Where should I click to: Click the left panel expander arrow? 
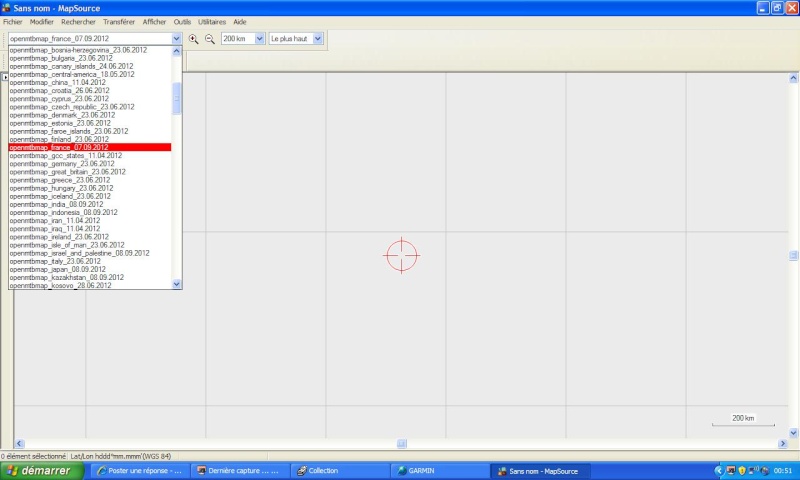pyautogui.click(x=5, y=77)
